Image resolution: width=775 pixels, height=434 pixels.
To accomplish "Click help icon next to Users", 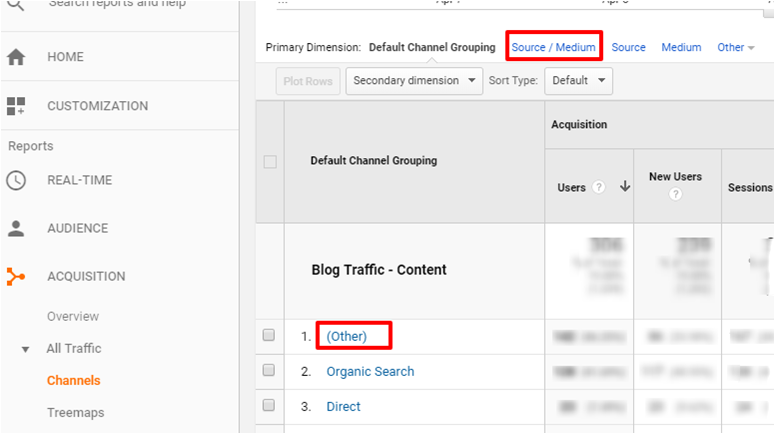I will pos(599,187).
